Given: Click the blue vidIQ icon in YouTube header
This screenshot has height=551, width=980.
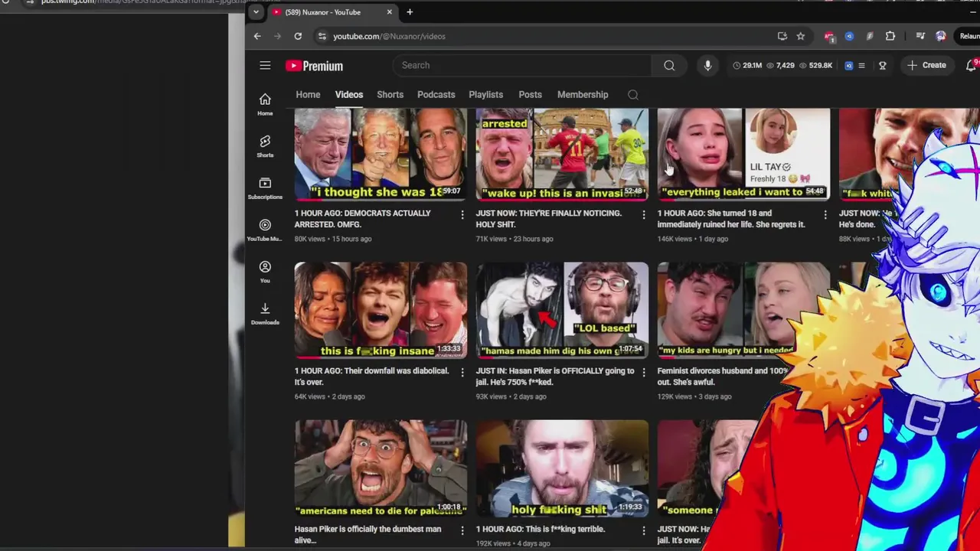Looking at the screenshot, I should click(x=848, y=66).
